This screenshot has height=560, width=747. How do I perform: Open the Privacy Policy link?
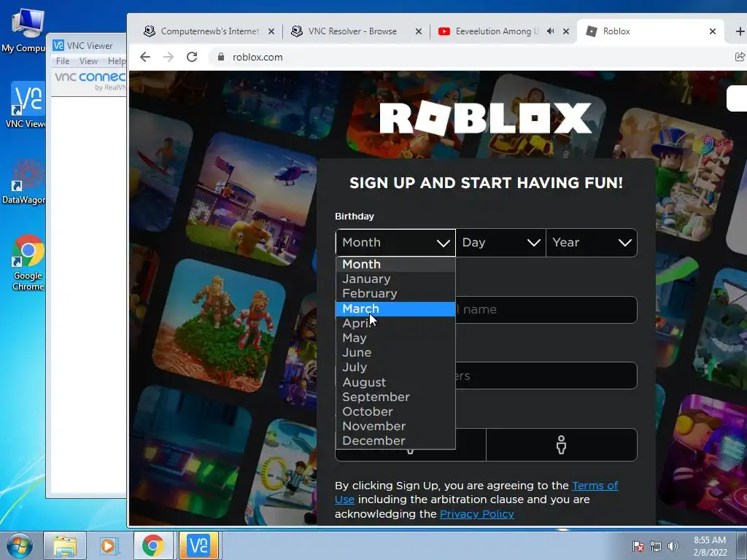tap(477, 514)
